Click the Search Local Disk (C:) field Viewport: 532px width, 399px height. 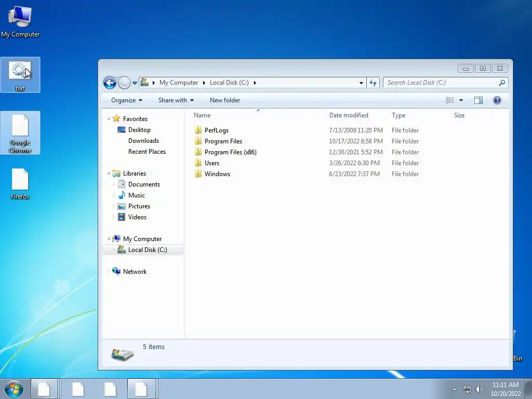[x=445, y=83]
